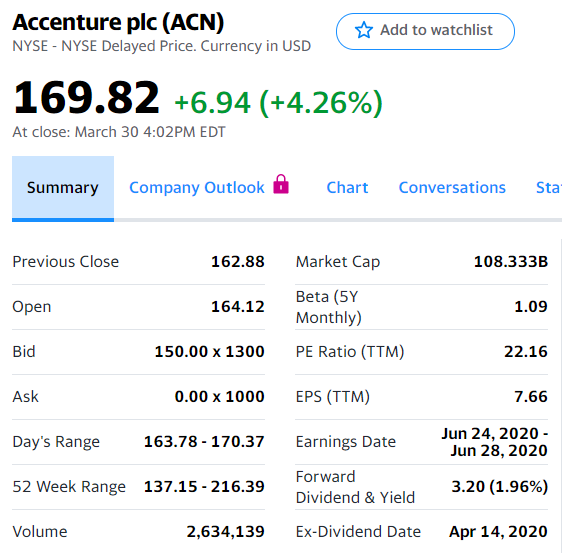Click the Volume figure 2,634,139
This screenshot has height=553, width=562.
tap(225, 531)
